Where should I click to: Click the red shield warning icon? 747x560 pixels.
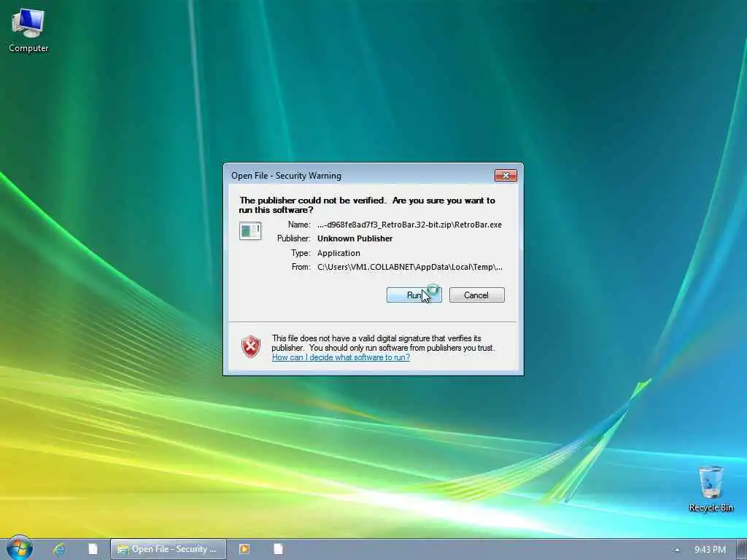pyautogui.click(x=251, y=346)
